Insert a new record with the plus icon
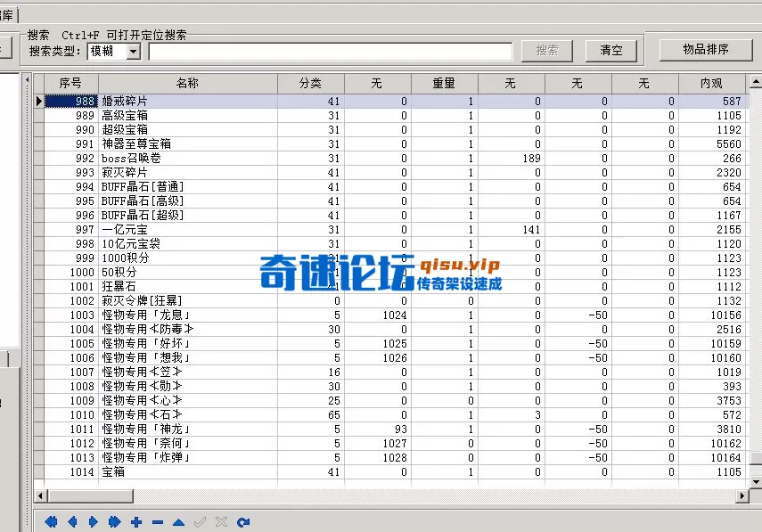 (136, 521)
